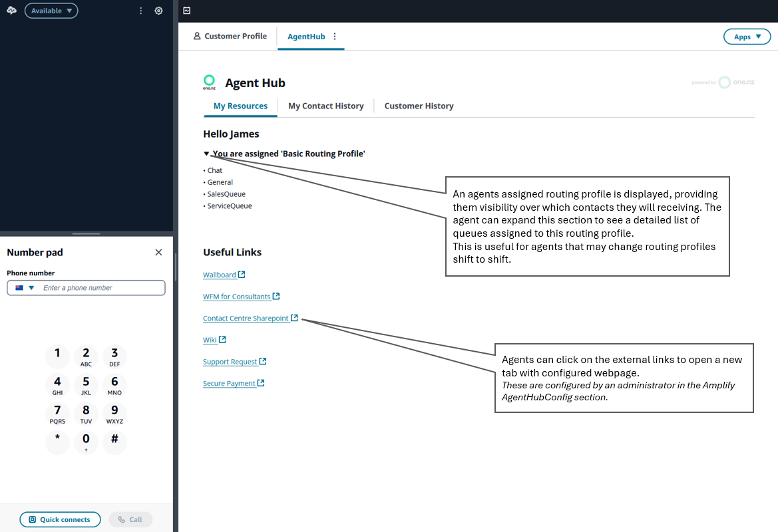Click the three-dot menu beside Available status

pyautogui.click(x=140, y=11)
